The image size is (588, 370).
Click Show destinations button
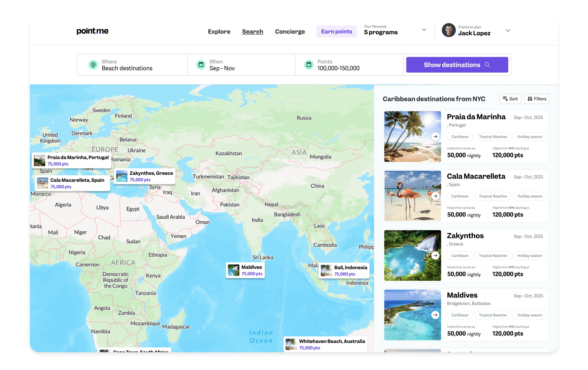click(x=457, y=65)
